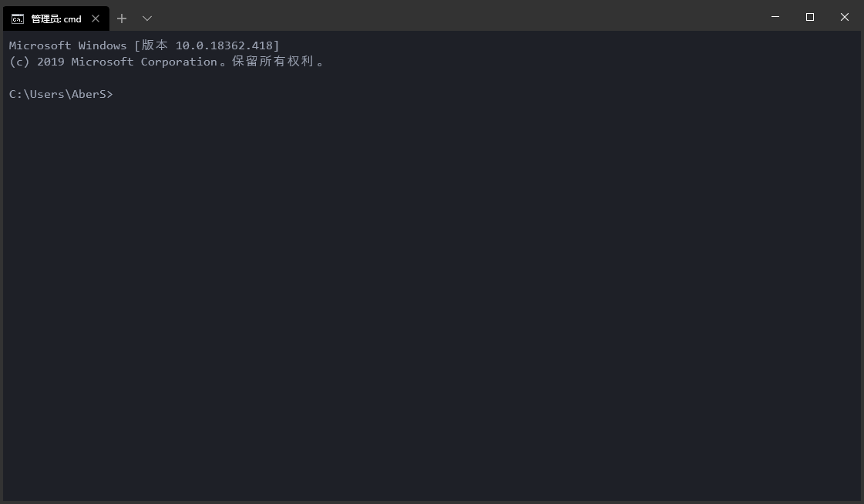Maximize the terminal window
Viewport: 864px width, 504px height.
coord(810,17)
